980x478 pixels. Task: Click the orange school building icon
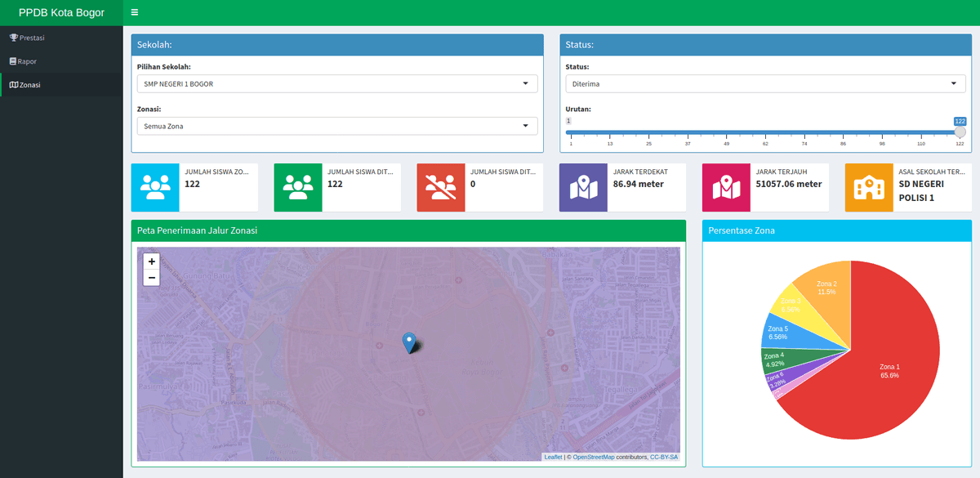coord(869,188)
